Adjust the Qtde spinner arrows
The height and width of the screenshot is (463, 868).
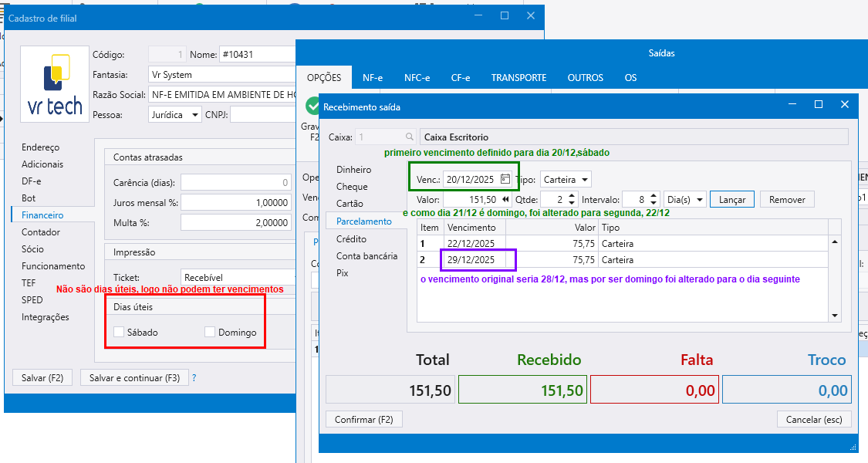pos(570,199)
